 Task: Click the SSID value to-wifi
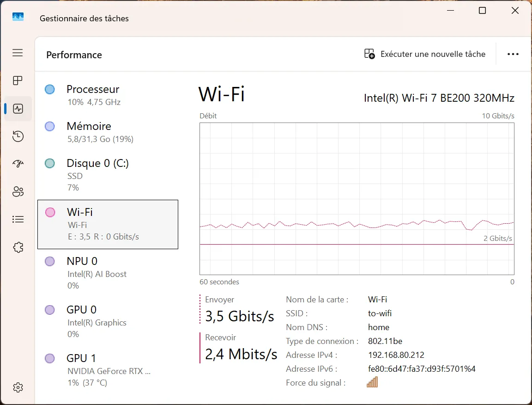[x=380, y=313]
